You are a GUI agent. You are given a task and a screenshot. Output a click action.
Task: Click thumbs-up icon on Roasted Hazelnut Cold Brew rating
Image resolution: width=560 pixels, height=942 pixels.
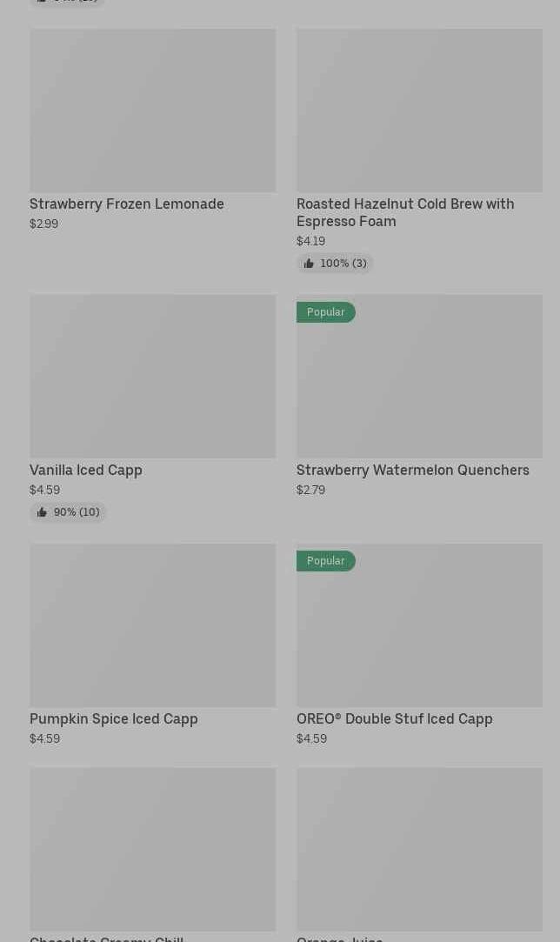click(309, 264)
